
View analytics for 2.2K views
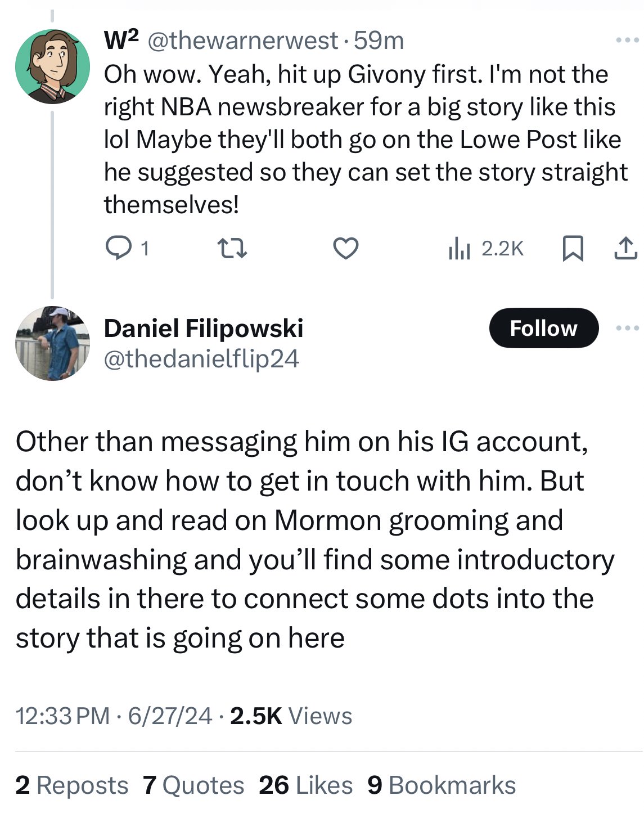tap(486, 248)
